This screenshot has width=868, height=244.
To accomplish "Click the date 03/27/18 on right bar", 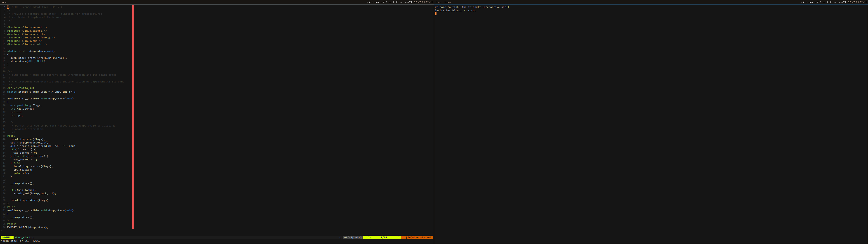I will [x=861, y=2].
